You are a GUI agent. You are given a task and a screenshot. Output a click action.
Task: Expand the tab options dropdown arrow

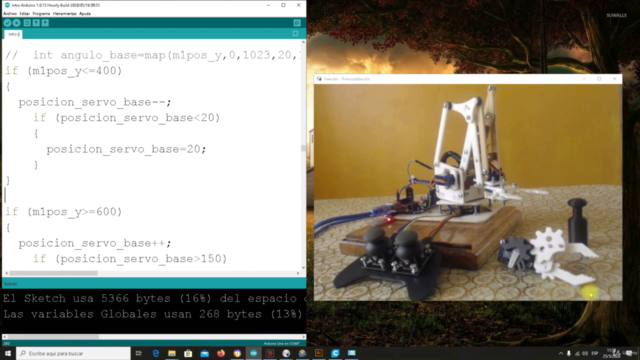296,34
